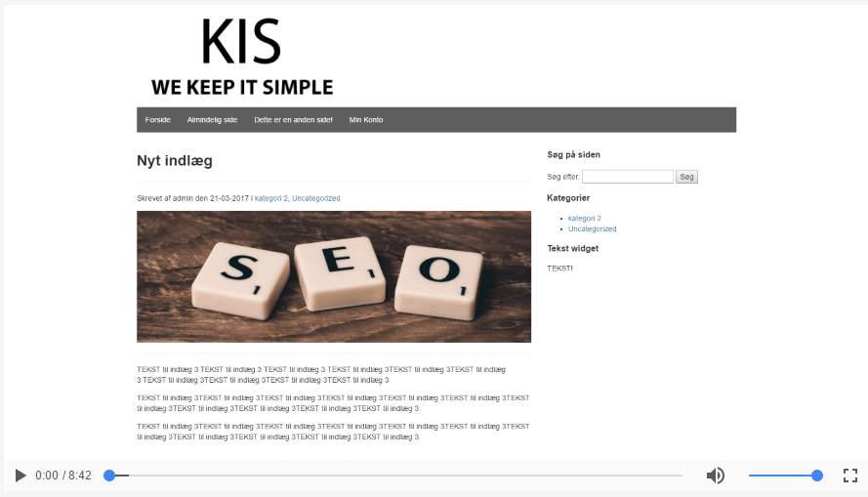Viewport: 868px width, 497px height.
Task: Click Skrevet af admin den 21-03-2017 text
Action: (192, 198)
